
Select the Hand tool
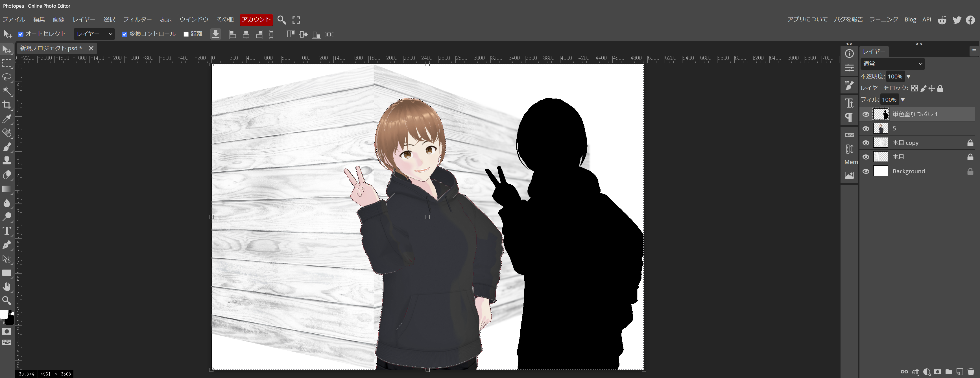pyautogui.click(x=6, y=286)
